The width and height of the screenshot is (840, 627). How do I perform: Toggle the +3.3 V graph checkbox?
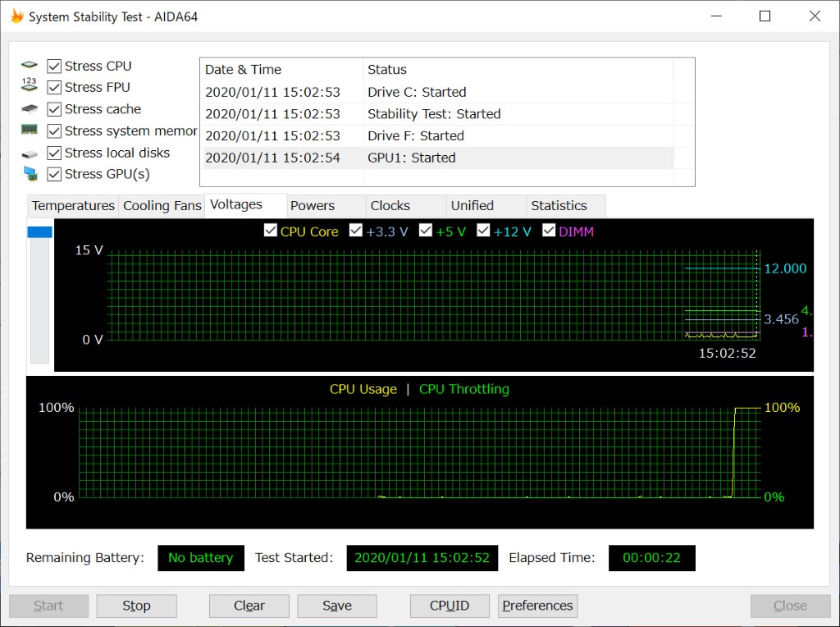pyautogui.click(x=356, y=231)
